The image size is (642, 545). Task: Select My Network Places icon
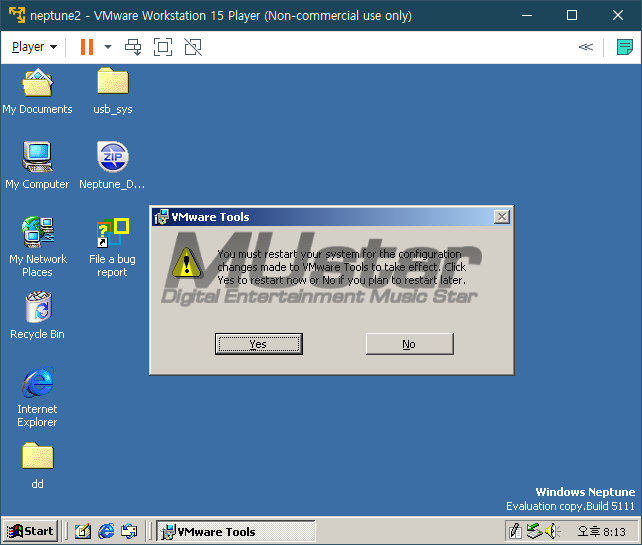pos(38,247)
